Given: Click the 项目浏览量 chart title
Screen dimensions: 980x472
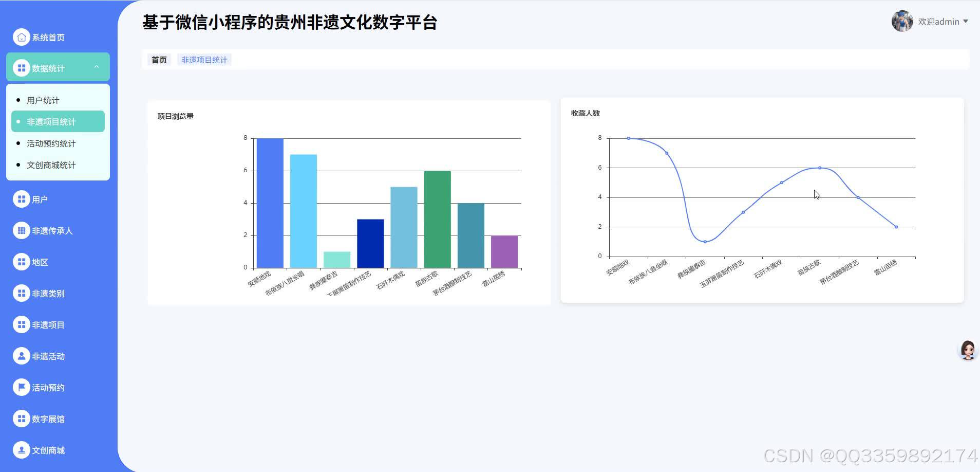Looking at the screenshot, I should click(x=176, y=116).
